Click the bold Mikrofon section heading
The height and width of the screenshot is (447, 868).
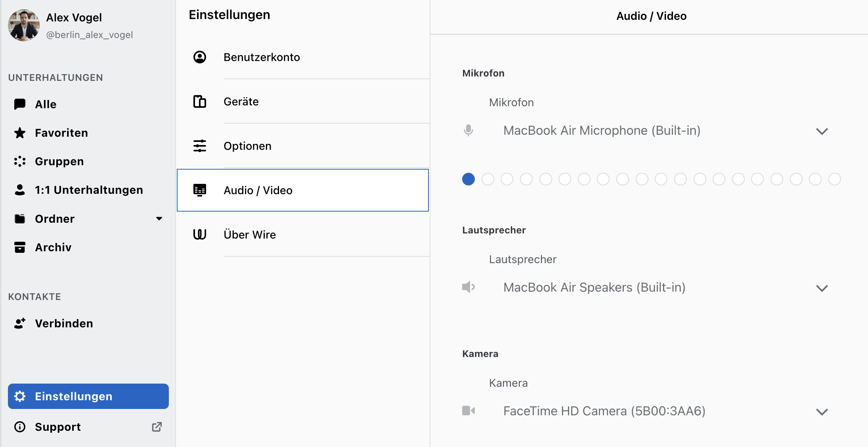(x=483, y=73)
